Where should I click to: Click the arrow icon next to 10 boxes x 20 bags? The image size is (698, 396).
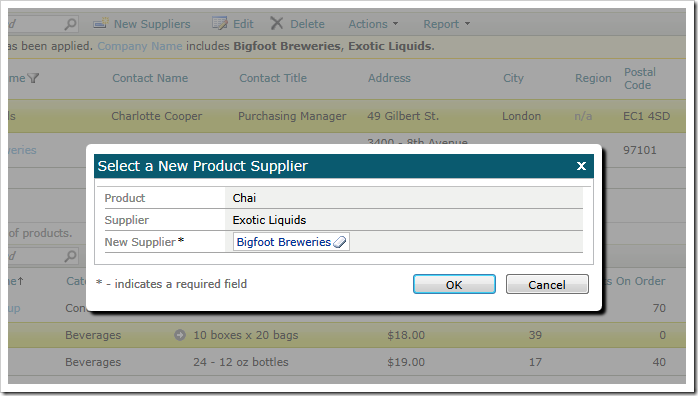tap(180, 335)
